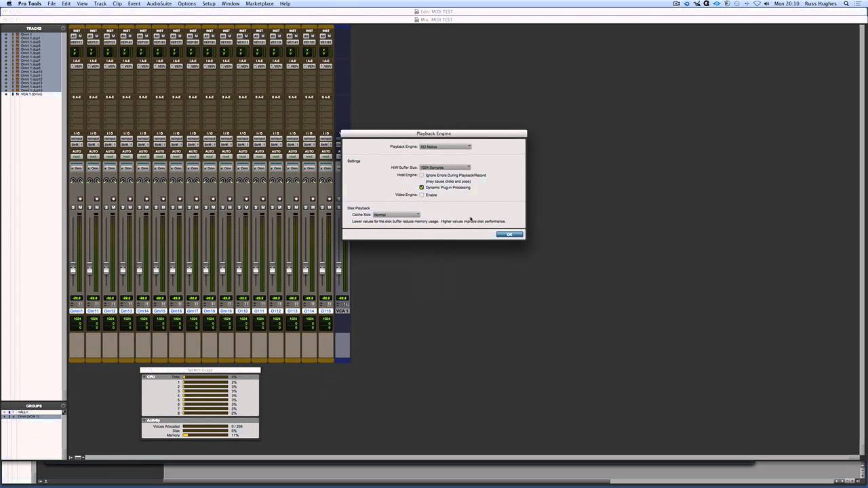Open the H/W Buffer Size dropdown
The image size is (868, 488).
click(445, 167)
